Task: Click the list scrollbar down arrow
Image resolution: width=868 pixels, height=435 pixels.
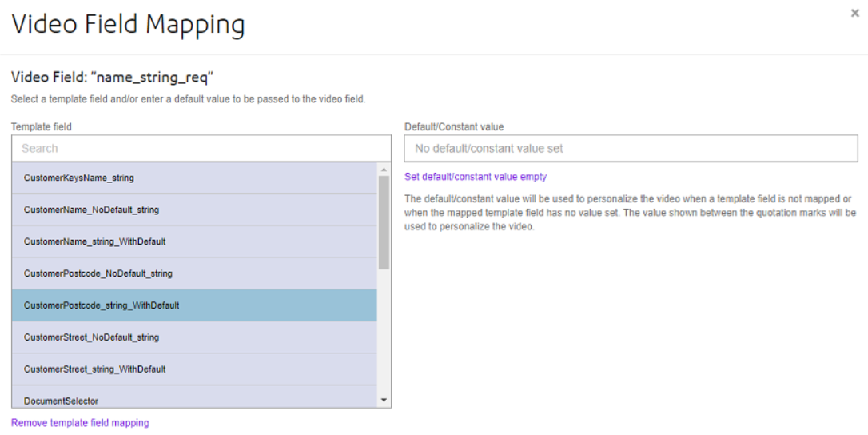Action: coord(384,400)
